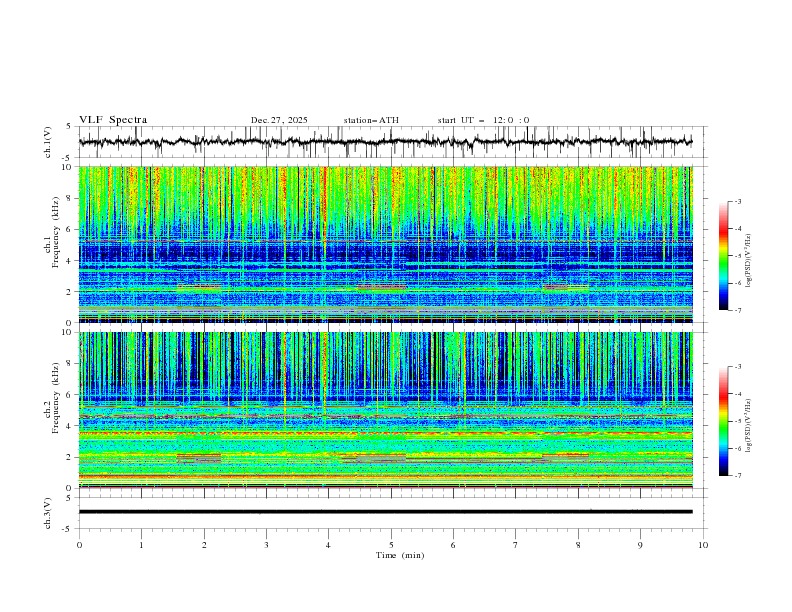This screenshot has width=792, height=612.
Task: Click the start UT time label
Action: click(483, 120)
